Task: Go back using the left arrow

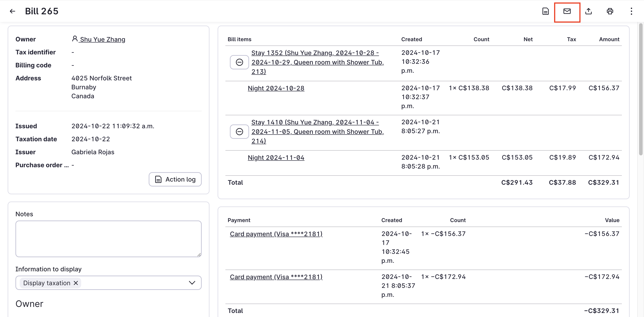Action: [13, 11]
